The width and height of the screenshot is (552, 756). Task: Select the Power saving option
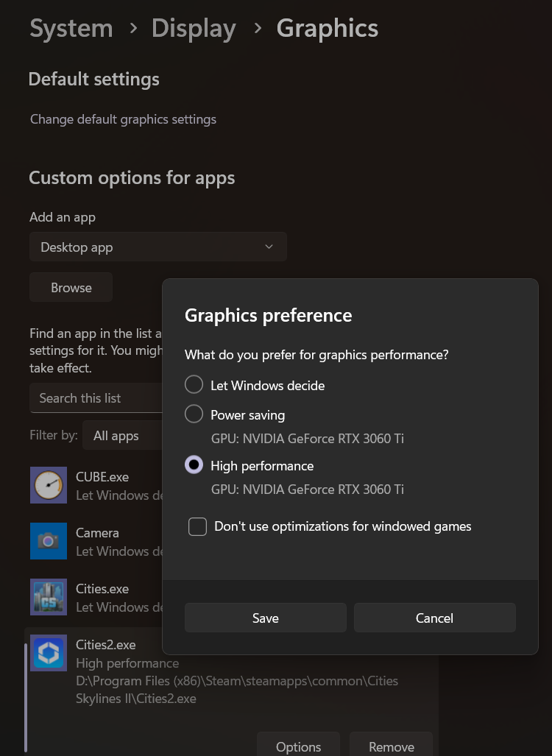(x=194, y=414)
